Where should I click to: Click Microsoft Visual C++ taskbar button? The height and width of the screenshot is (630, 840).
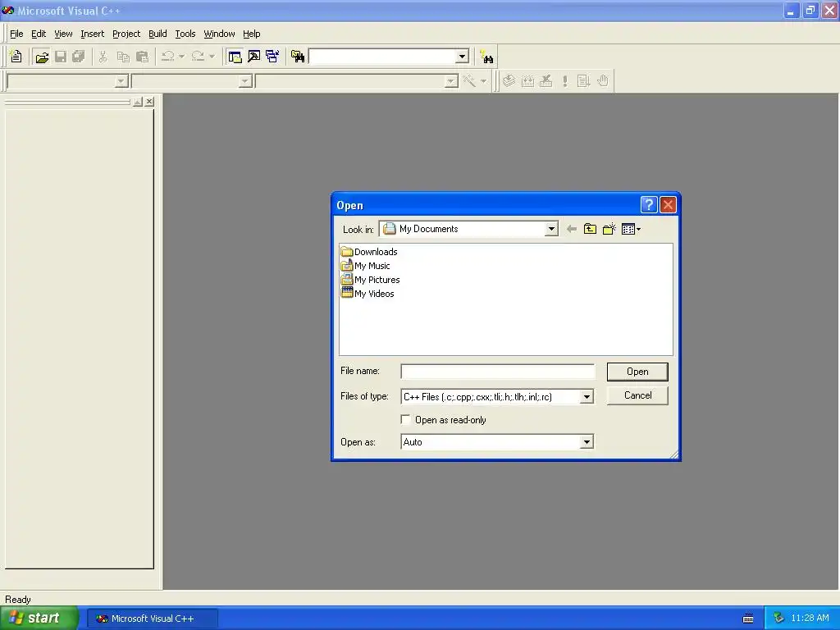click(152, 619)
